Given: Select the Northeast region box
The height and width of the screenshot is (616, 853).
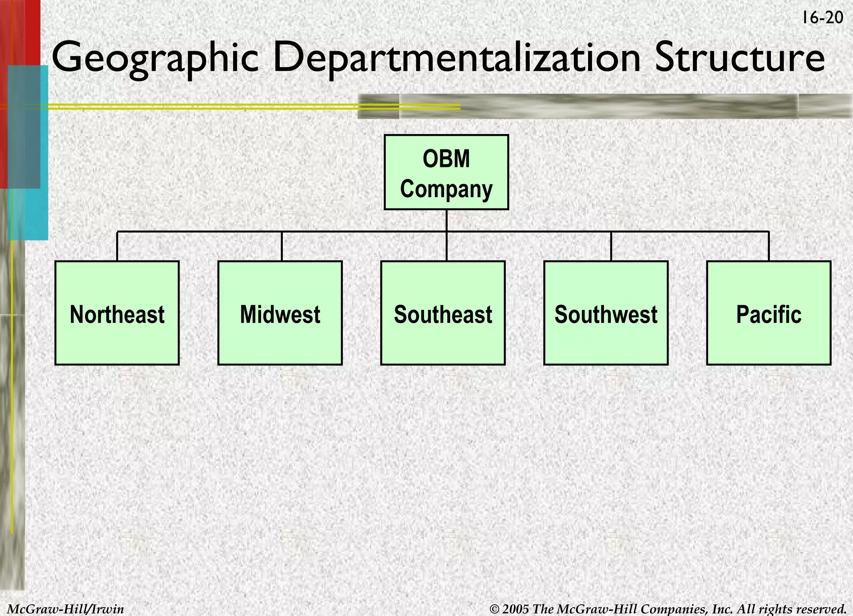Looking at the screenshot, I should tap(117, 313).
